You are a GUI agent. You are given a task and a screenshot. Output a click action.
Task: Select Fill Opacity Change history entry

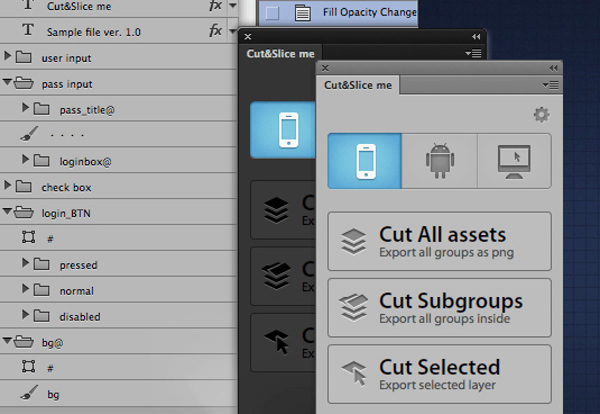(x=338, y=13)
